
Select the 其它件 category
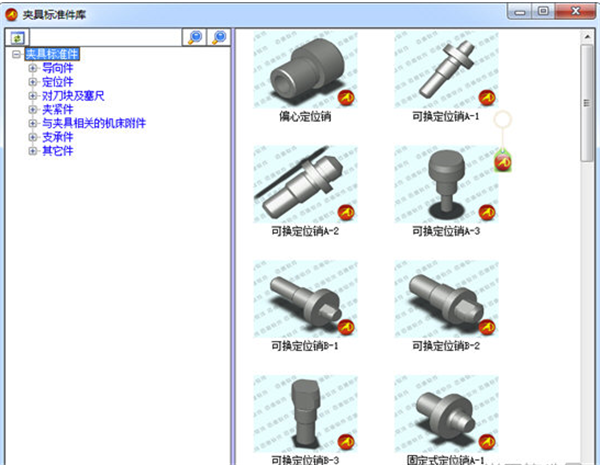pos(57,151)
